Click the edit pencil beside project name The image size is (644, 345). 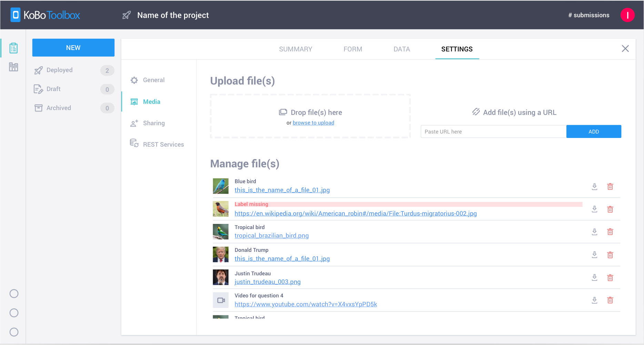[x=126, y=15]
